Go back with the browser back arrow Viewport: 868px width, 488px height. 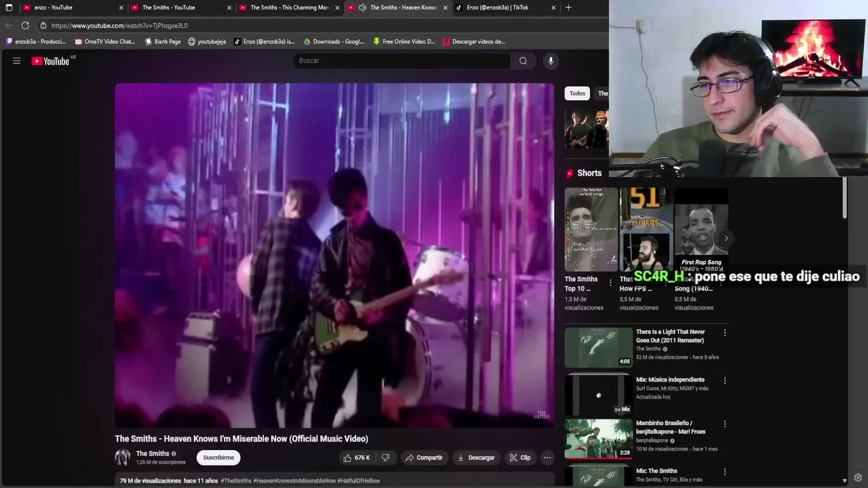9,26
